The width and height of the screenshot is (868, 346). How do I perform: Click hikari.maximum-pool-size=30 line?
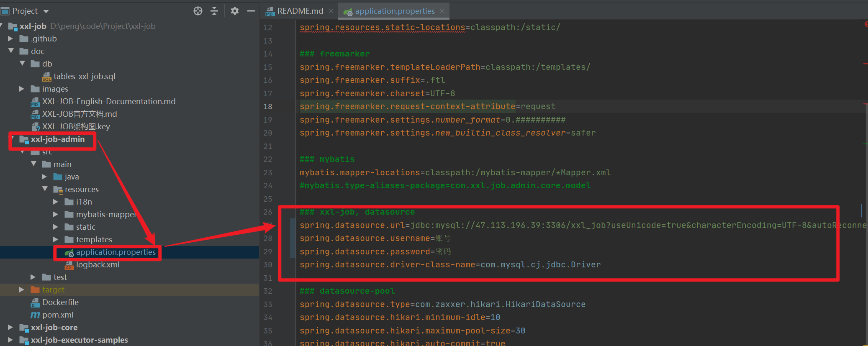(412, 331)
